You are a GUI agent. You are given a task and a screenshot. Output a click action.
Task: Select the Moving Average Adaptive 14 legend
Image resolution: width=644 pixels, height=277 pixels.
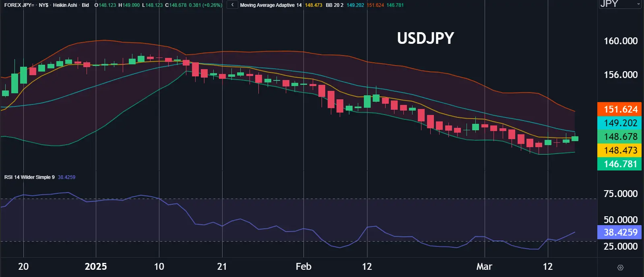pyautogui.click(x=271, y=5)
